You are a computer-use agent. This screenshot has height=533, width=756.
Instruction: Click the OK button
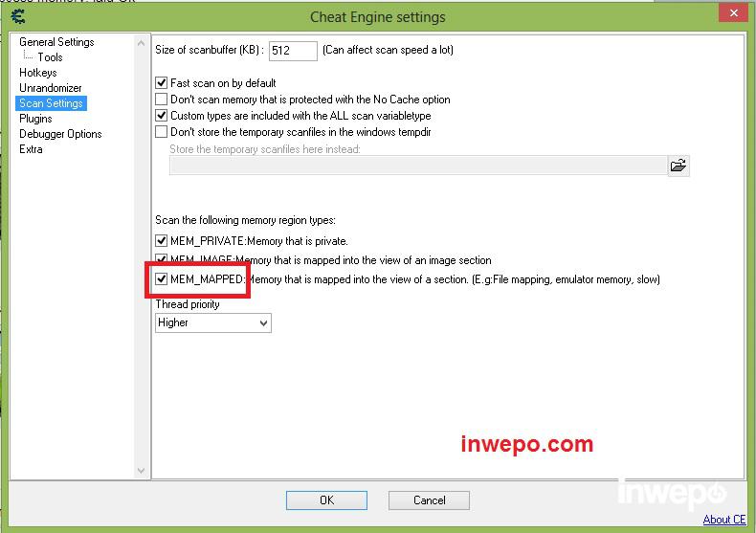click(326, 500)
